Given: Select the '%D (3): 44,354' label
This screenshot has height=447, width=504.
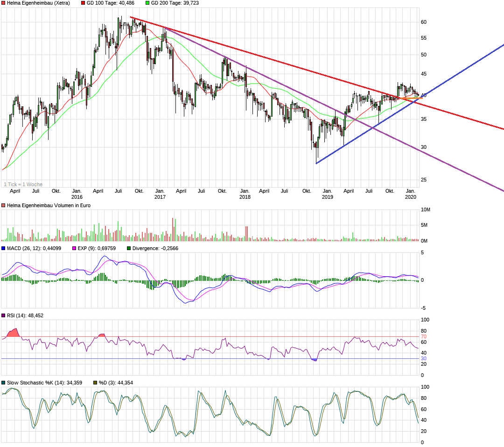Looking at the screenshot, I should [116, 383].
